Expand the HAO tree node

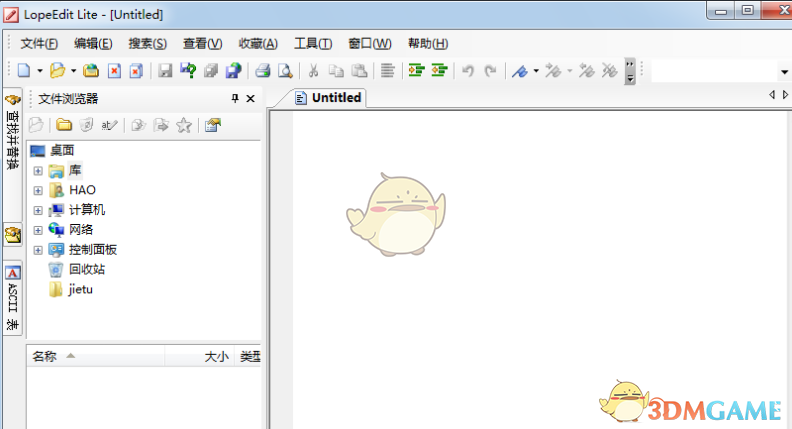pos(38,190)
